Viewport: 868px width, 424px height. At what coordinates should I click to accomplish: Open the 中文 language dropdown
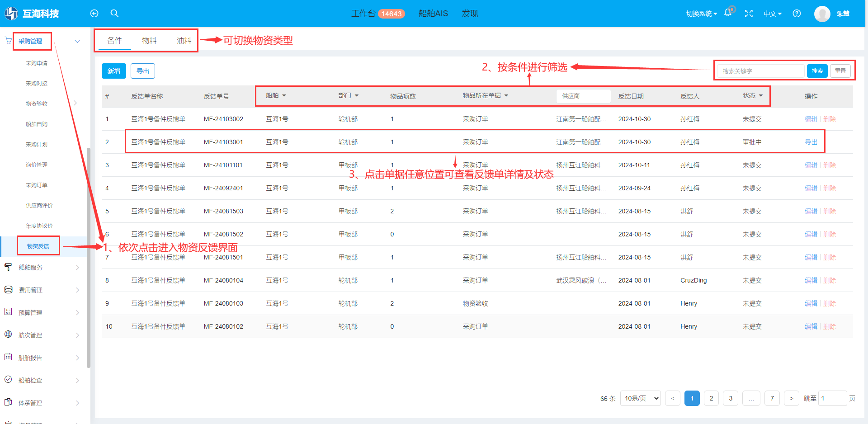(772, 14)
